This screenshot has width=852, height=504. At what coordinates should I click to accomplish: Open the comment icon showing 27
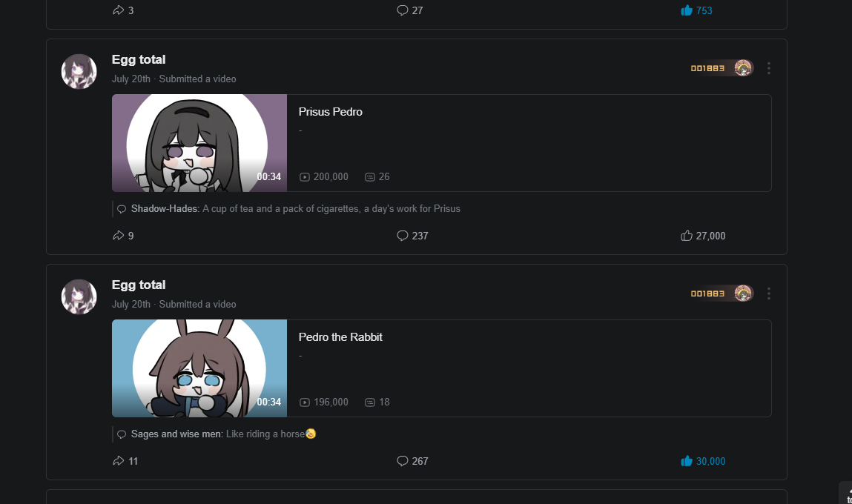410,10
